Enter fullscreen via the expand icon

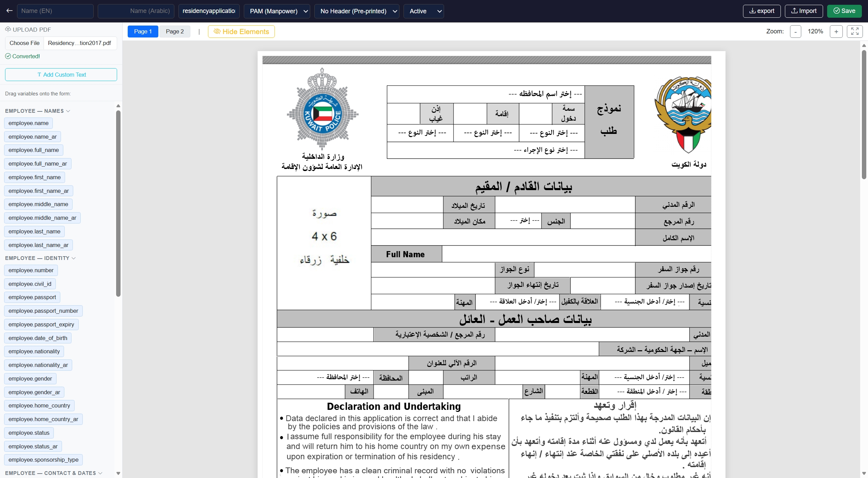pyautogui.click(x=855, y=31)
